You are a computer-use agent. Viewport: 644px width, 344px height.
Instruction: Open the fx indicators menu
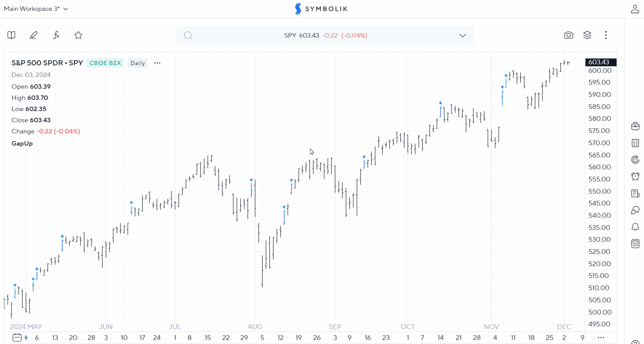point(56,35)
